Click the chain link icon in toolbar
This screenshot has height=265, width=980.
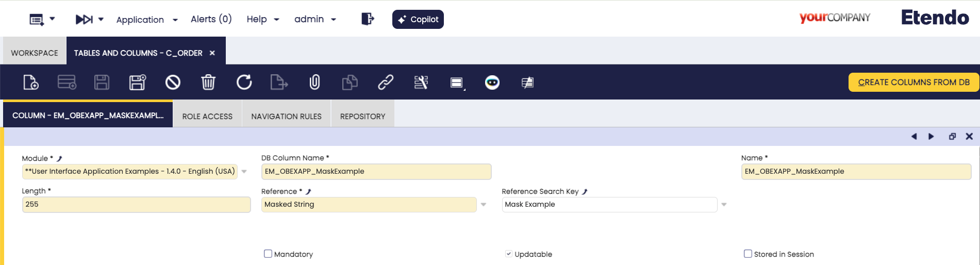click(386, 82)
